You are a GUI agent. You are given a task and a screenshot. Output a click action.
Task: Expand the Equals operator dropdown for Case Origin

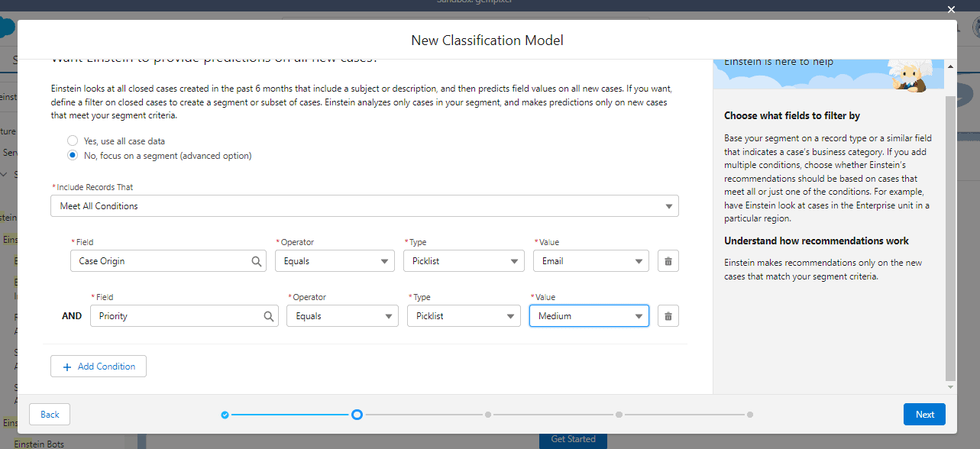(x=335, y=260)
